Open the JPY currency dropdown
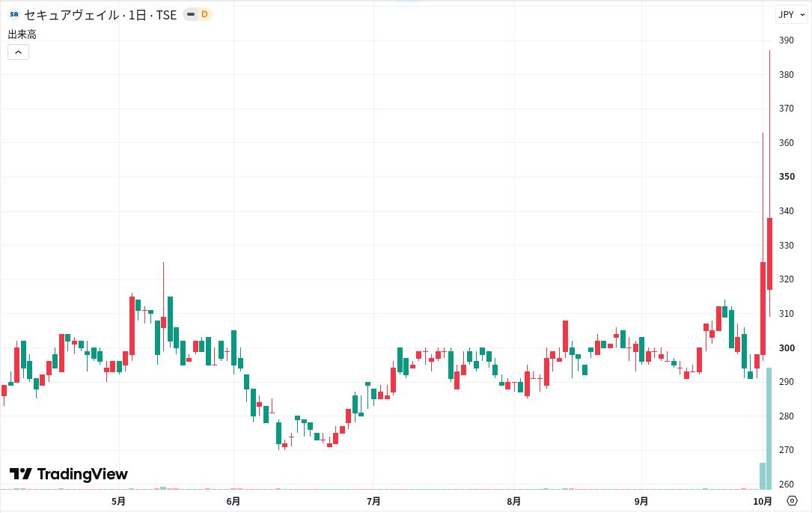The height and width of the screenshot is (513, 812). coord(793,14)
